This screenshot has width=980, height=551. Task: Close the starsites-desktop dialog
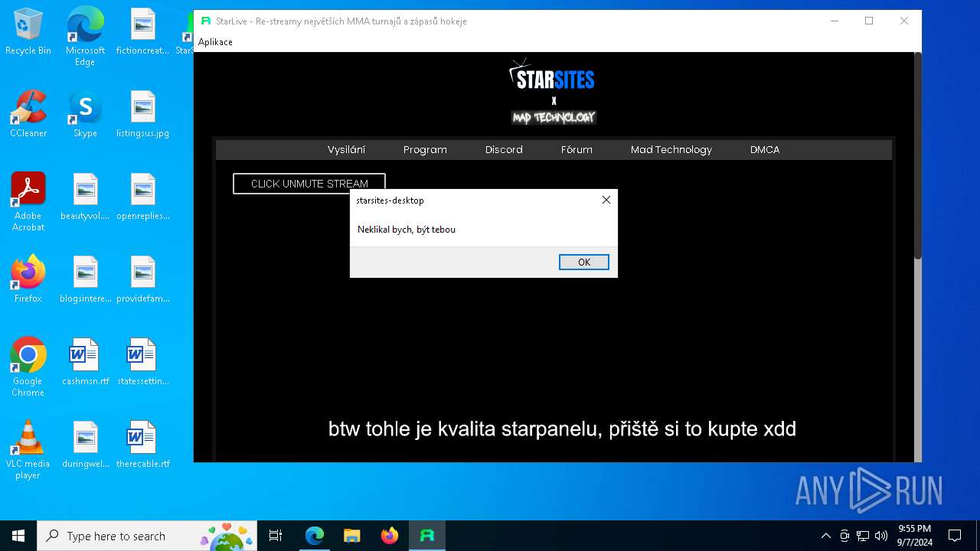(606, 200)
